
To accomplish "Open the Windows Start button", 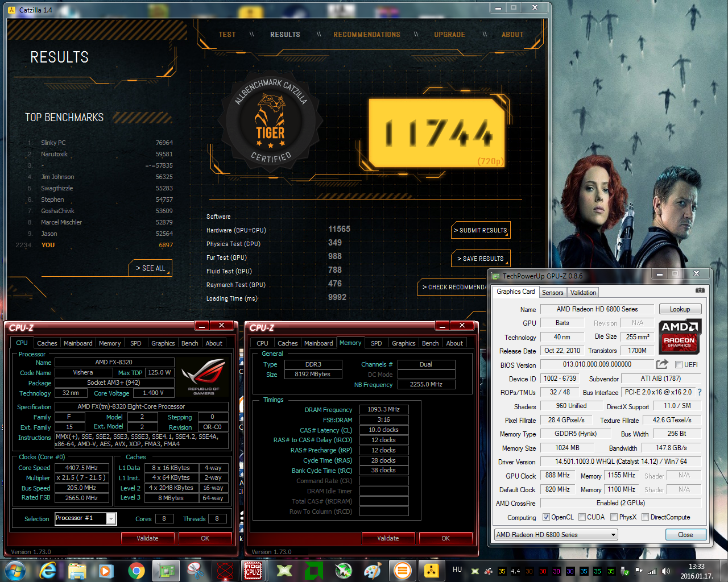I will 15,570.
